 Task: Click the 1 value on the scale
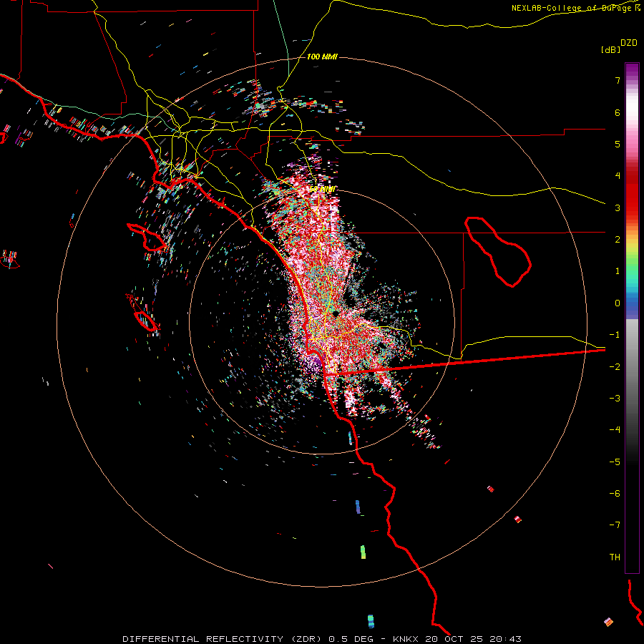[x=618, y=271]
